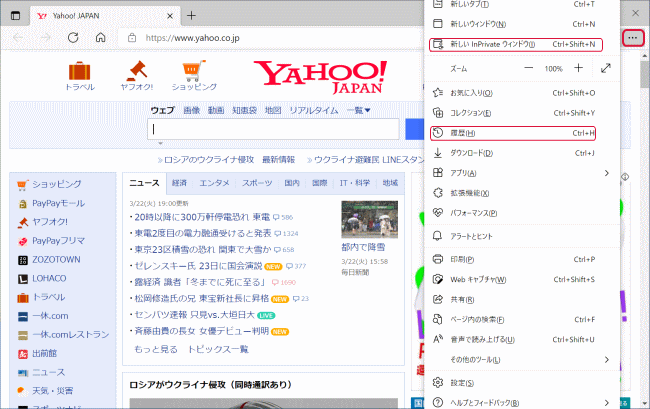Screen dimensions: 650x409
Task: Open アラートとヒント from the menu
Action: coord(521,236)
